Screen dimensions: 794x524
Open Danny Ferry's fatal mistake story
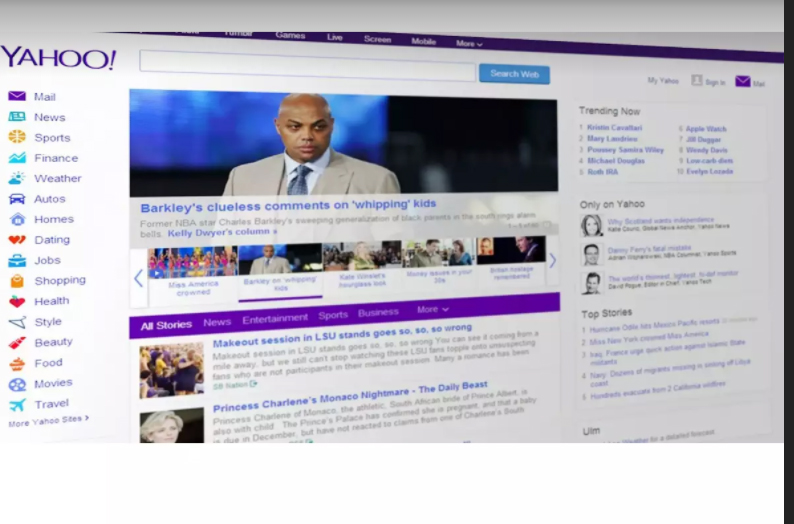tap(649, 249)
